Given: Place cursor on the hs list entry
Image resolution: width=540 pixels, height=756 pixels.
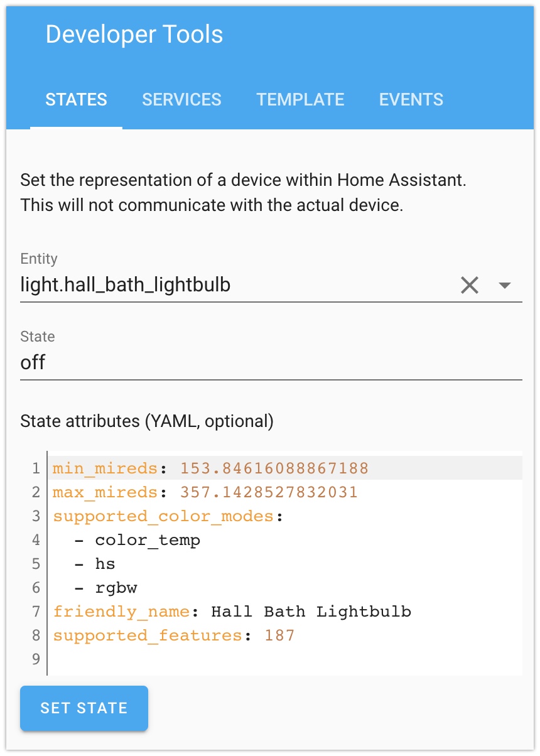Looking at the screenshot, I should 105,564.
